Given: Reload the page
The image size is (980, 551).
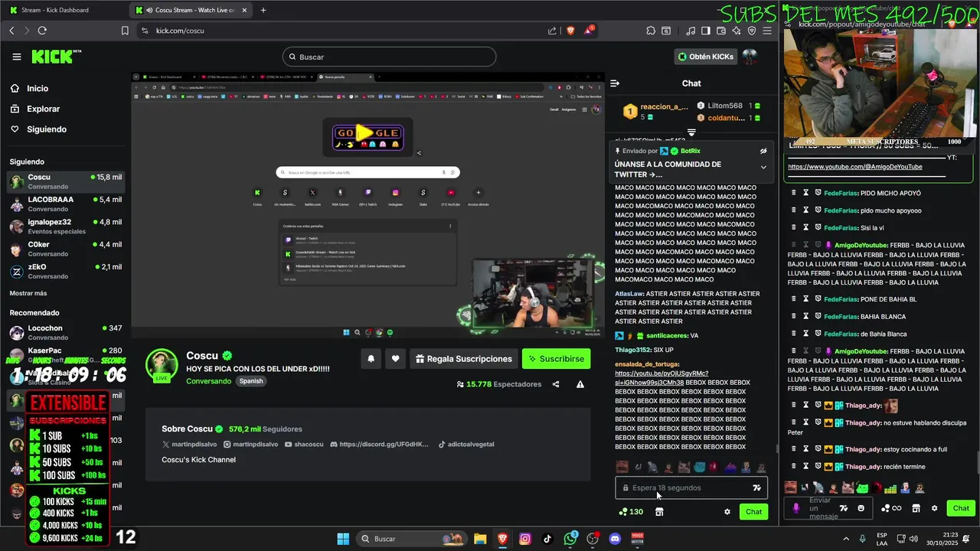Looking at the screenshot, I should click(x=42, y=31).
